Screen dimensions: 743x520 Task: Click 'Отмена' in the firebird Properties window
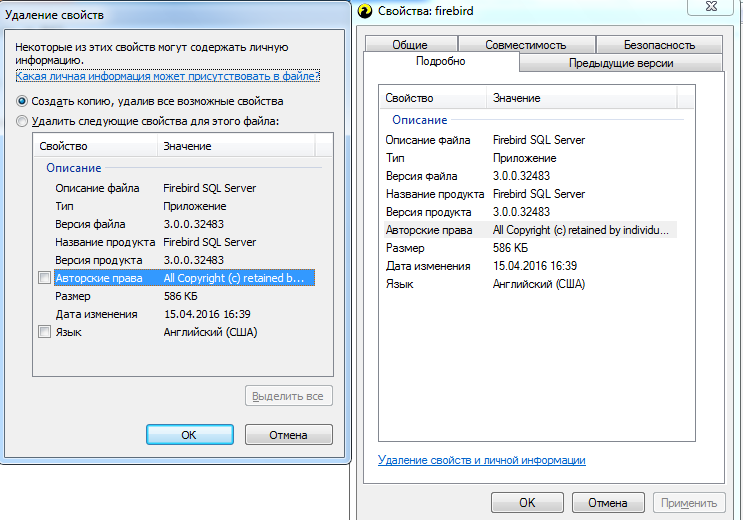click(x=608, y=502)
